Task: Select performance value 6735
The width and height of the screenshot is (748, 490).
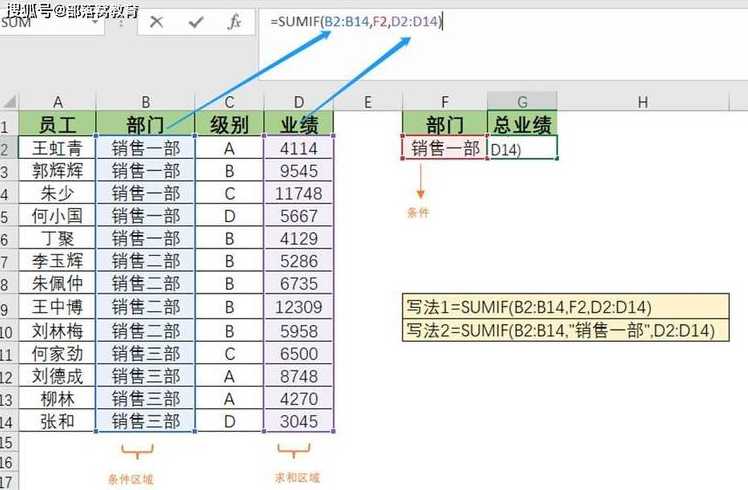Action: (299, 283)
